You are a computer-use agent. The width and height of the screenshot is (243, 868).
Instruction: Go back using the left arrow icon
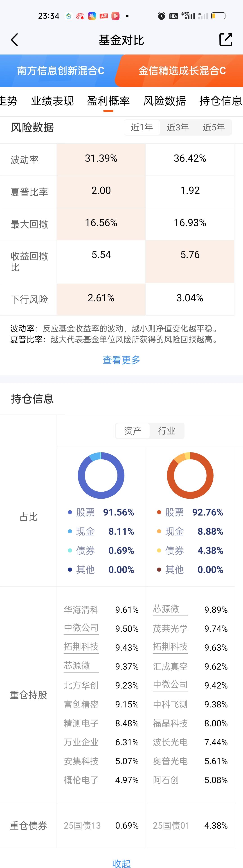click(14, 40)
